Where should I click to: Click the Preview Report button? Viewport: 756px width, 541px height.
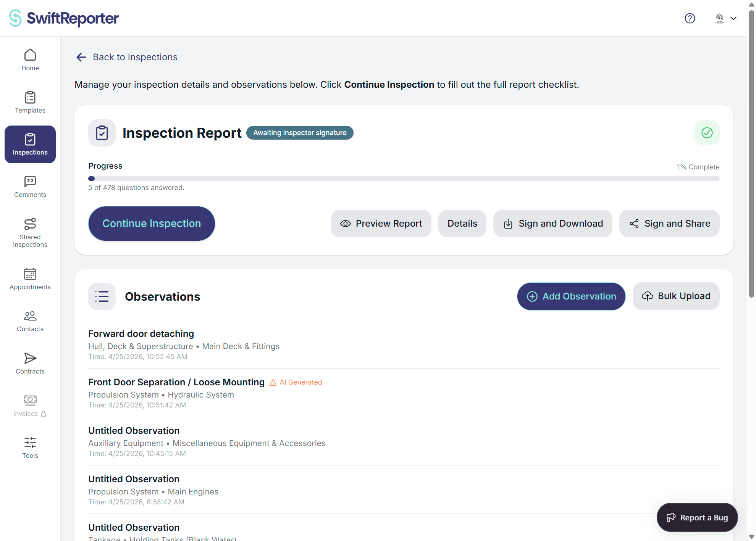[x=381, y=224]
